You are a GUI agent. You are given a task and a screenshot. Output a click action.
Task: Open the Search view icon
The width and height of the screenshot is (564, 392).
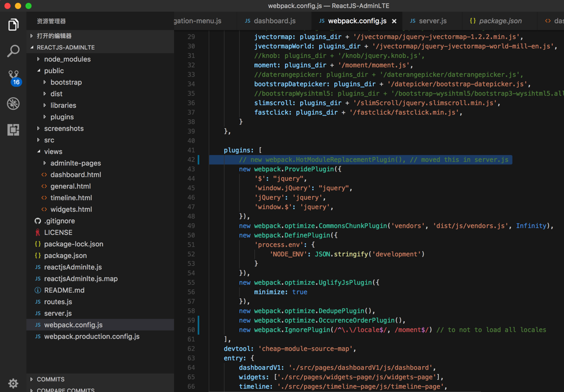(x=13, y=51)
